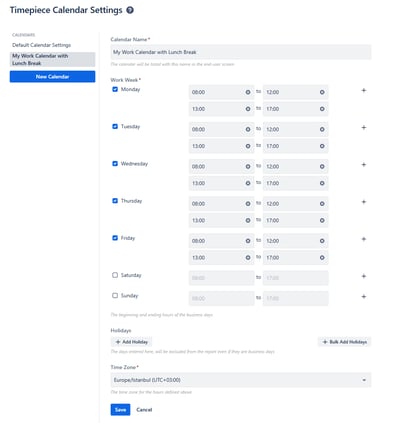400x423 pixels.
Task: Open the Bulk Add Holidays dialog
Action: point(345,342)
